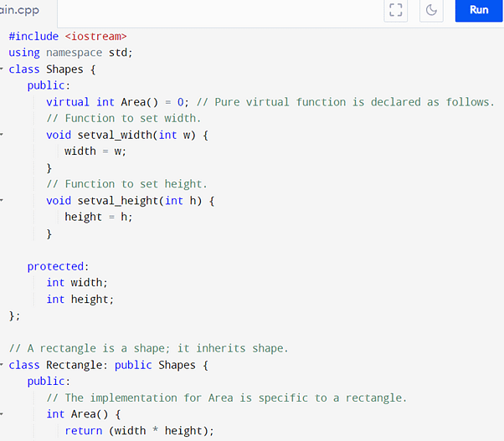
Task: Collapse the int Area() fold arrow
Action: pos(2,414)
